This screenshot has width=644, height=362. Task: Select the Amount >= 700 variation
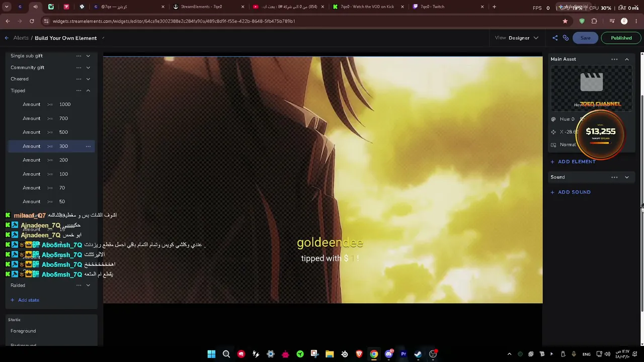tap(51, 119)
